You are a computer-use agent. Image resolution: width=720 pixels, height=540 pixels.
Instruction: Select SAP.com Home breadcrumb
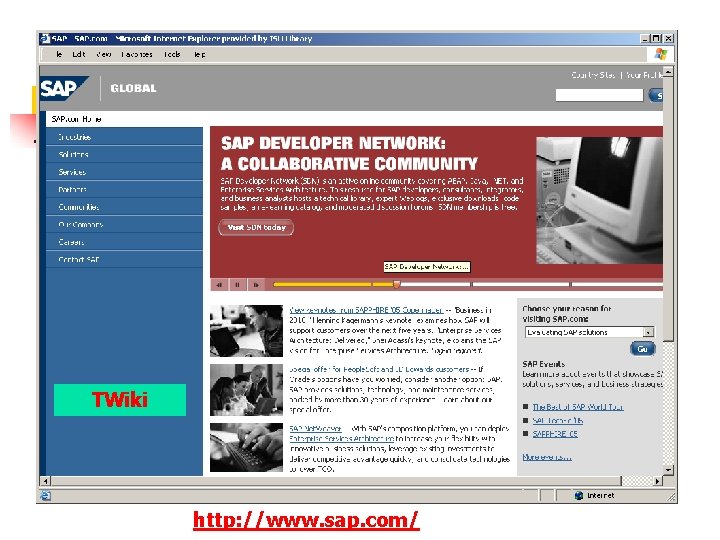click(76, 119)
